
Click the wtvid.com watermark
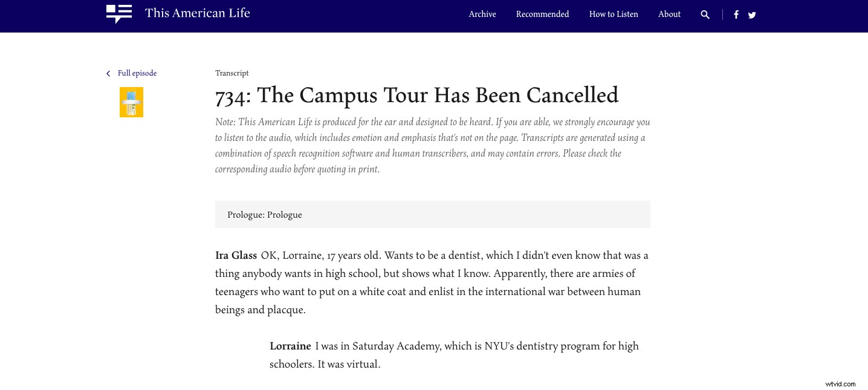pyautogui.click(x=840, y=383)
